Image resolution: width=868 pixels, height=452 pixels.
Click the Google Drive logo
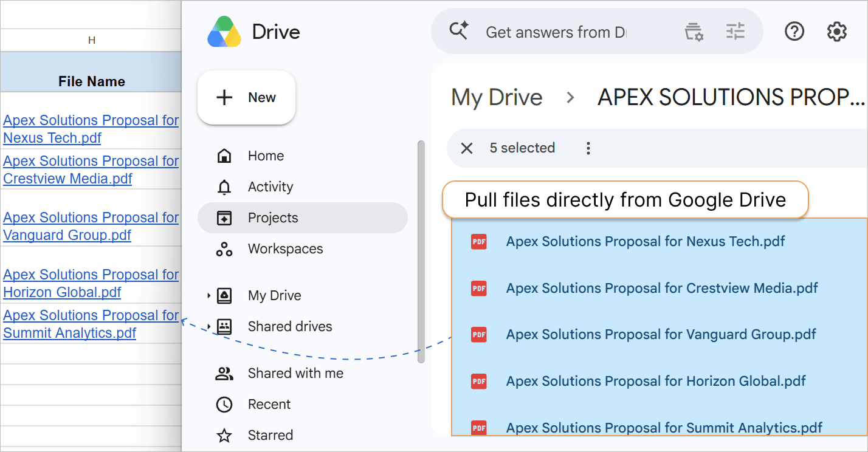click(226, 32)
